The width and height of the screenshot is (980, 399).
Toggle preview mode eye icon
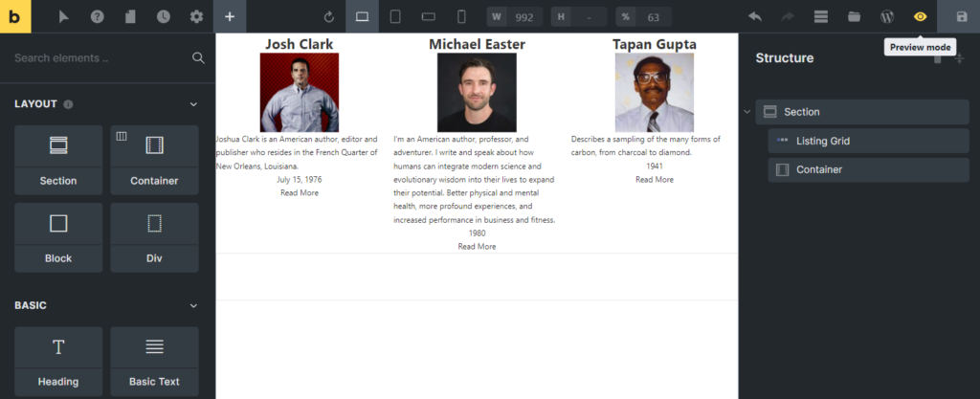[x=920, y=17]
